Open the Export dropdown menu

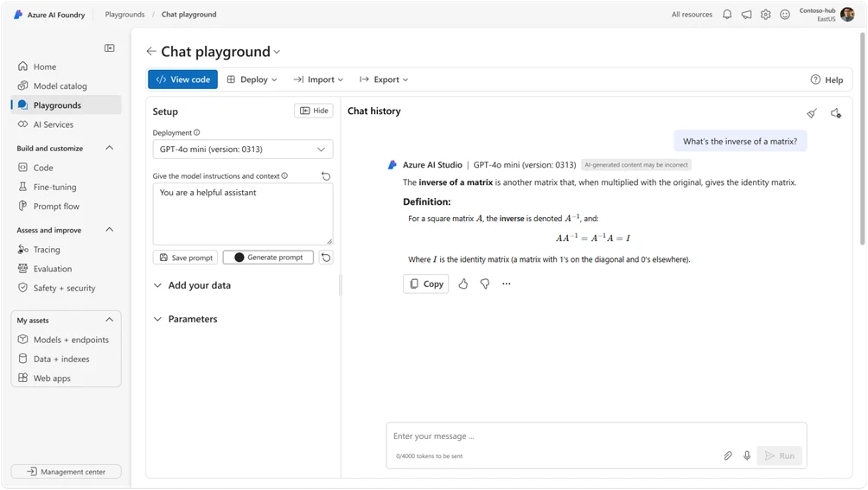click(x=384, y=80)
